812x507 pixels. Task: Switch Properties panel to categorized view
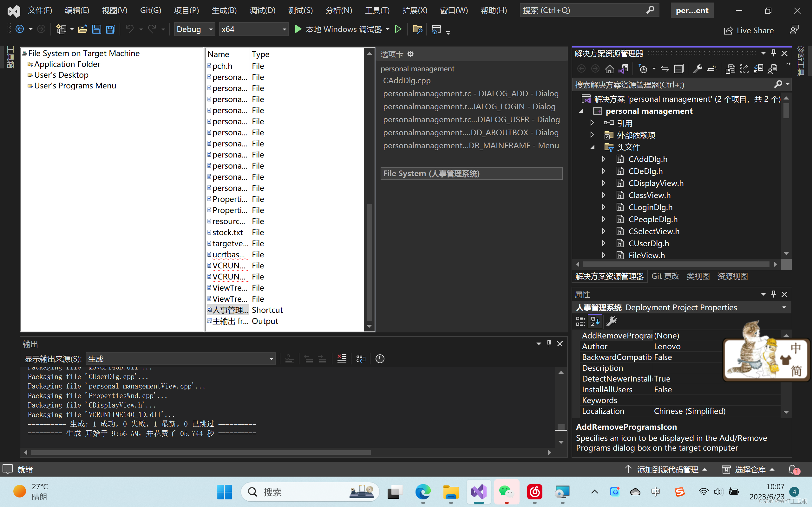click(x=580, y=321)
